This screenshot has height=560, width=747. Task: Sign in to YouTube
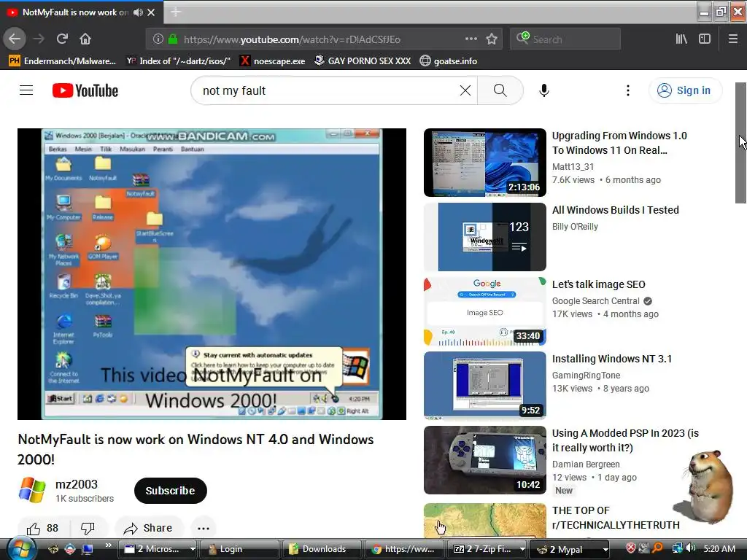click(x=685, y=90)
